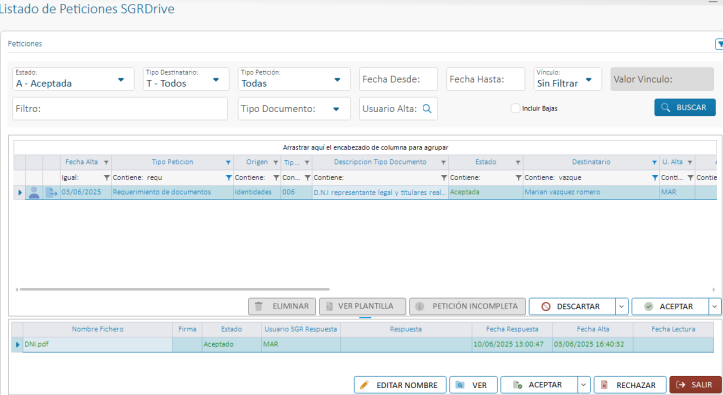Sort by Tipo Peticion column header
This screenshot has height=395, width=723.
172,162
